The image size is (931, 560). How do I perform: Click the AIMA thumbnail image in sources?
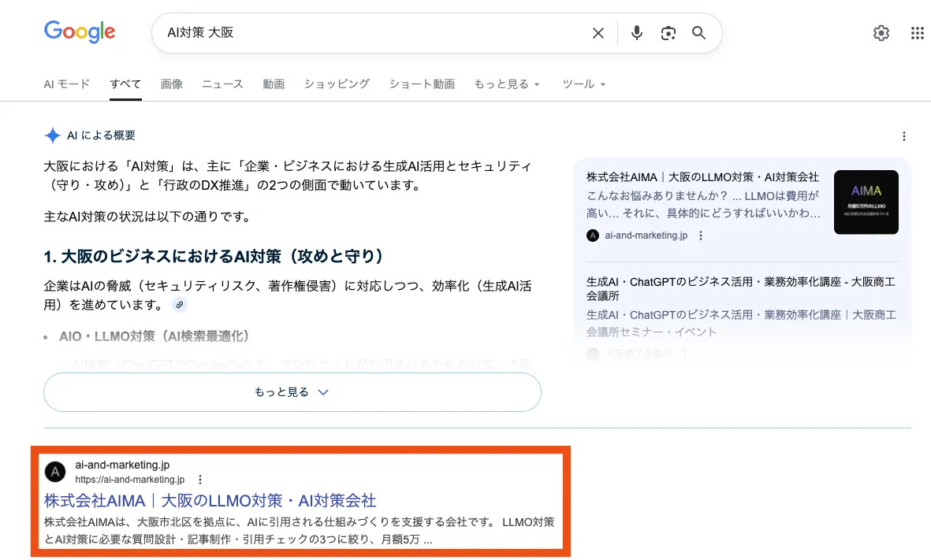pos(866,202)
